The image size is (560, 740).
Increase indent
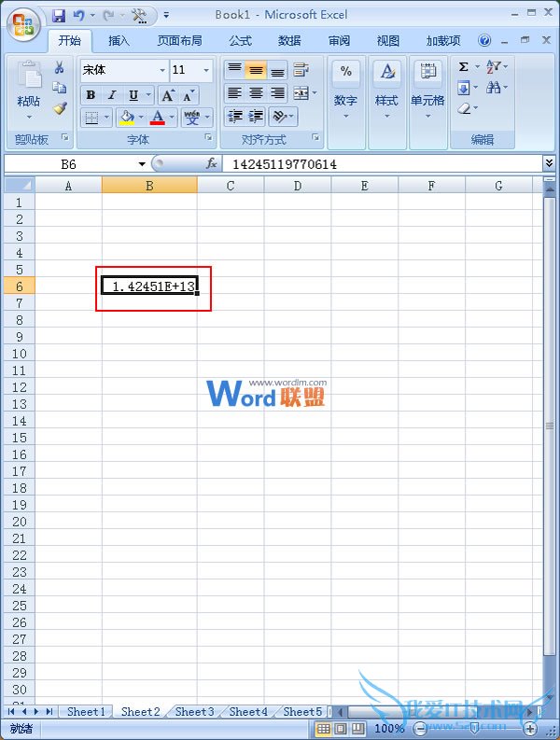click(256, 116)
